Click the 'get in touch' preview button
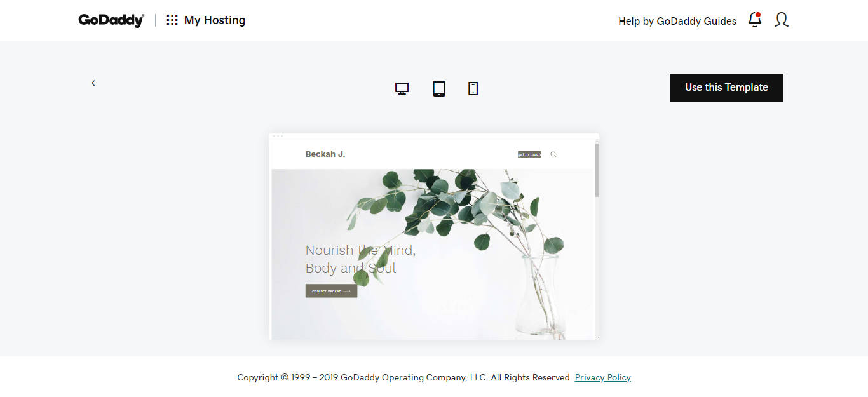The width and height of the screenshot is (868, 397). [529, 154]
